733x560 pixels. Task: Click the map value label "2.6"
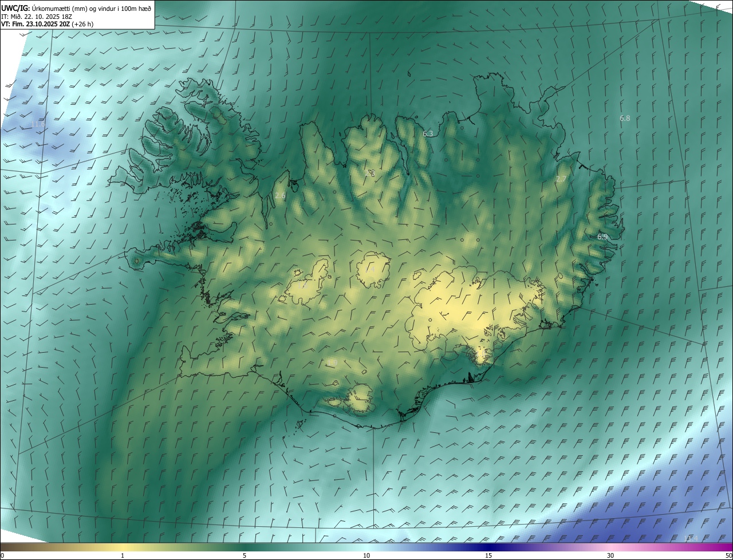click(x=280, y=196)
